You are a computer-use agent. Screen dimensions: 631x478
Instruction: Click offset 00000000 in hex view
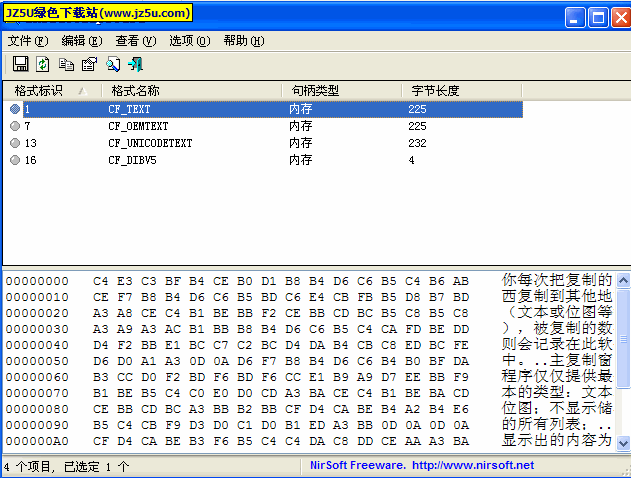click(x=37, y=281)
